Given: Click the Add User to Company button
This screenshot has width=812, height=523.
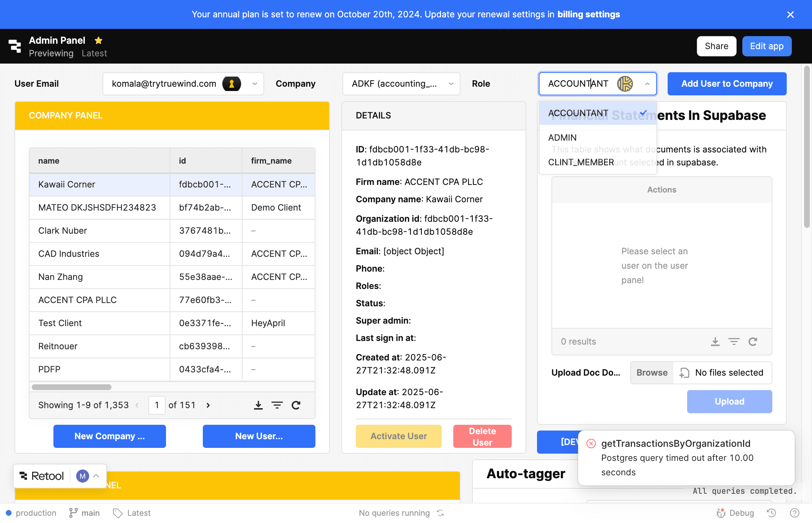Looking at the screenshot, I should pos(726,83).
